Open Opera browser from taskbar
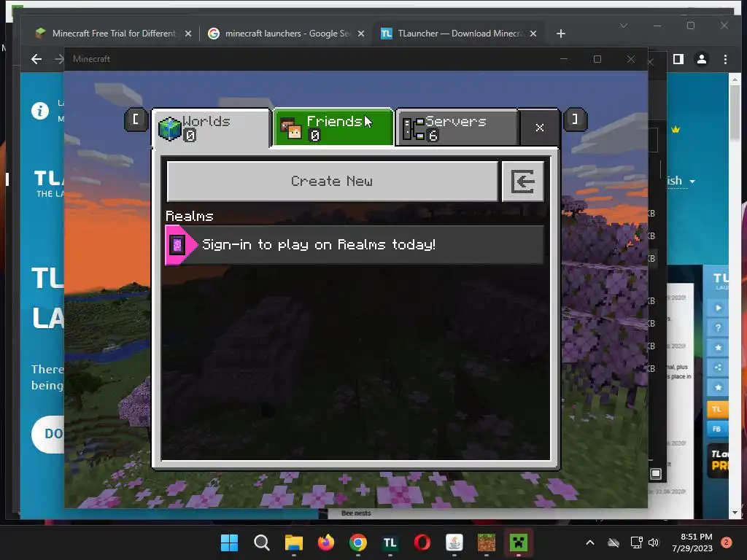747x560 pixels. click(x=422, y=542)
